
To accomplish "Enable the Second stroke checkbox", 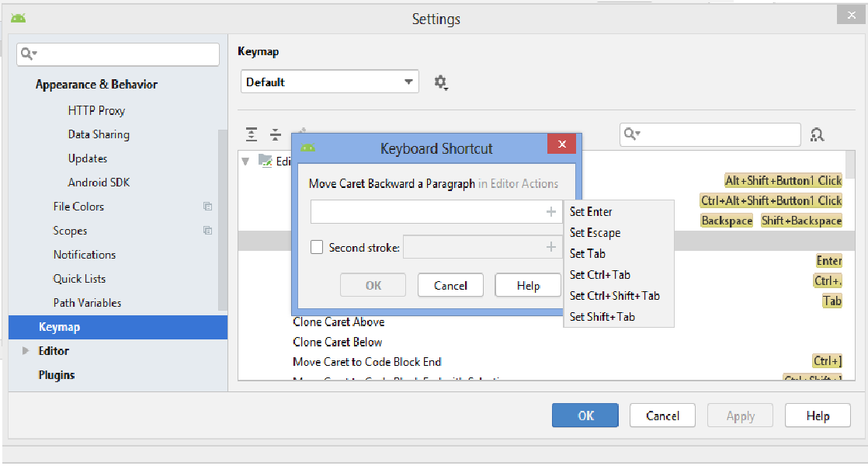I will coord(317,248).
